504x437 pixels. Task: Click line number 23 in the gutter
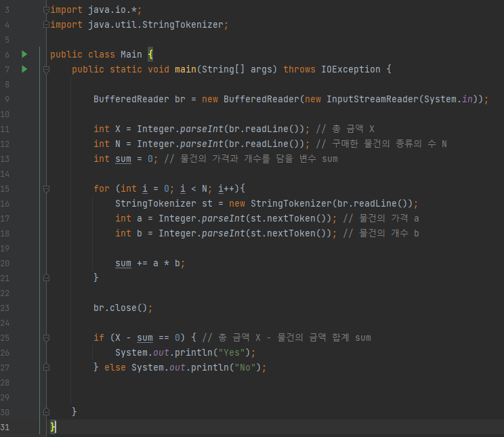tap(5, 308)
